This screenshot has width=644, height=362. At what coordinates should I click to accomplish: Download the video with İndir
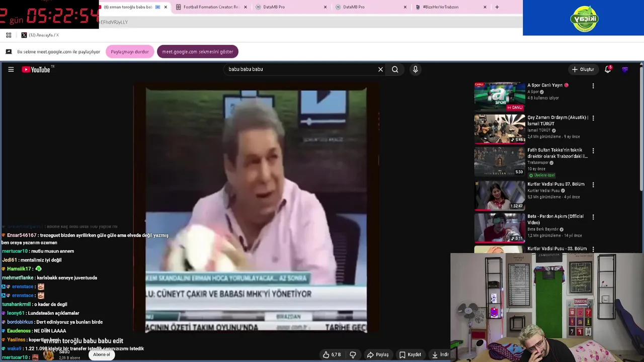pos(440,354)
